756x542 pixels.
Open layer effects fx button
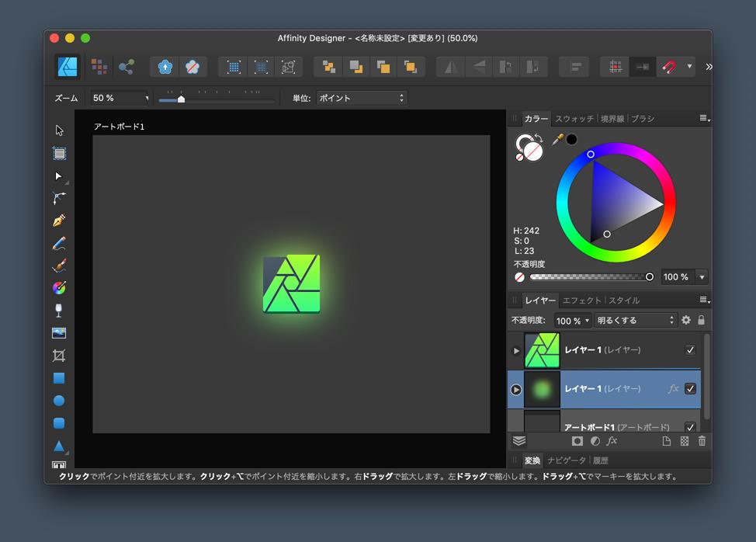(612, 441)
